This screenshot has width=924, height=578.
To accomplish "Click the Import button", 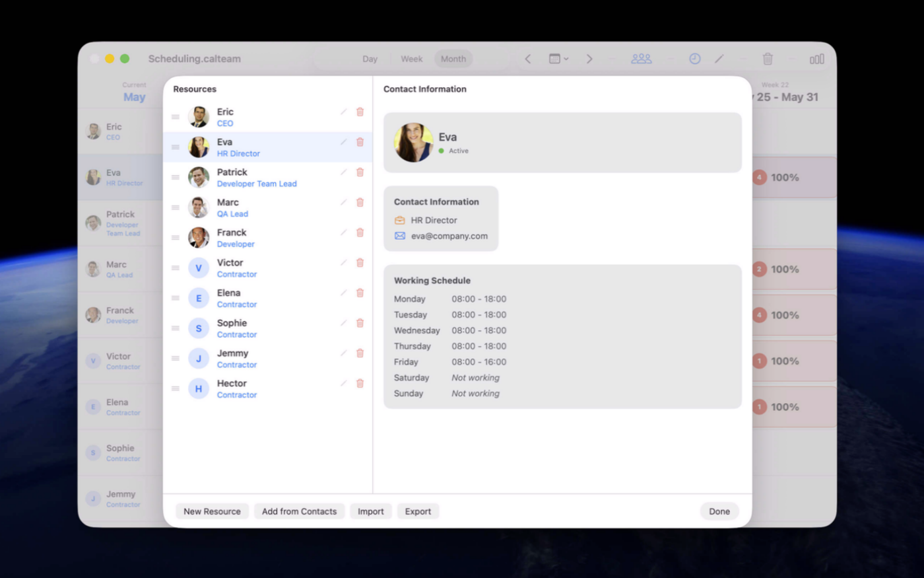I will click(371, 511).
